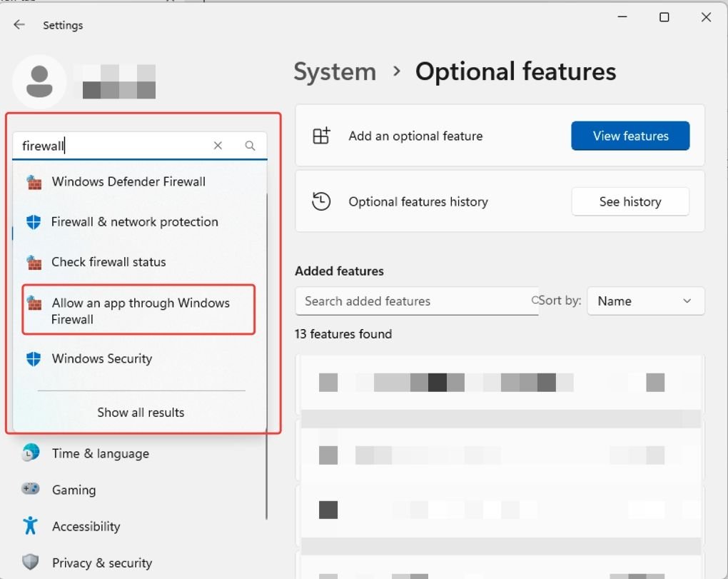The height and width of the screenshot is (579, 728).
Task: Select Check firewall status result
Action: click(x=140, y=262)
